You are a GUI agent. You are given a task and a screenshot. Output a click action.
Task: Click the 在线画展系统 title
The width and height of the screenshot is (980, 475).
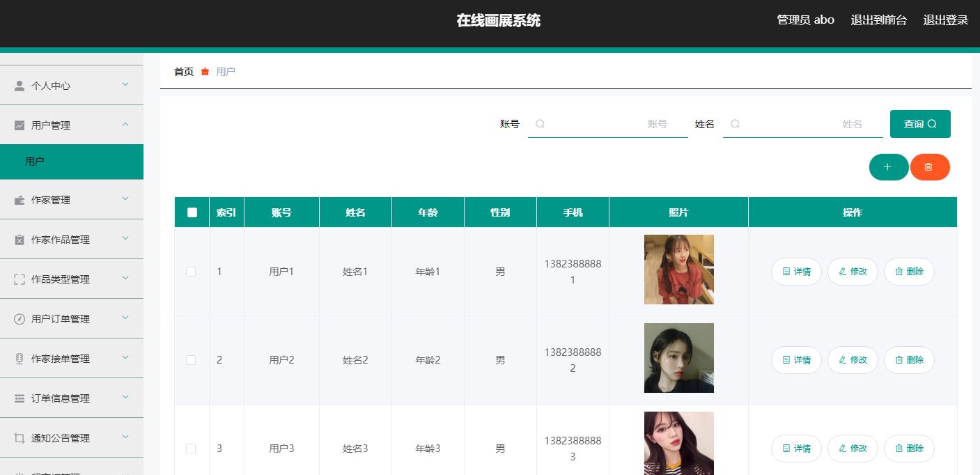click(499, 20)
